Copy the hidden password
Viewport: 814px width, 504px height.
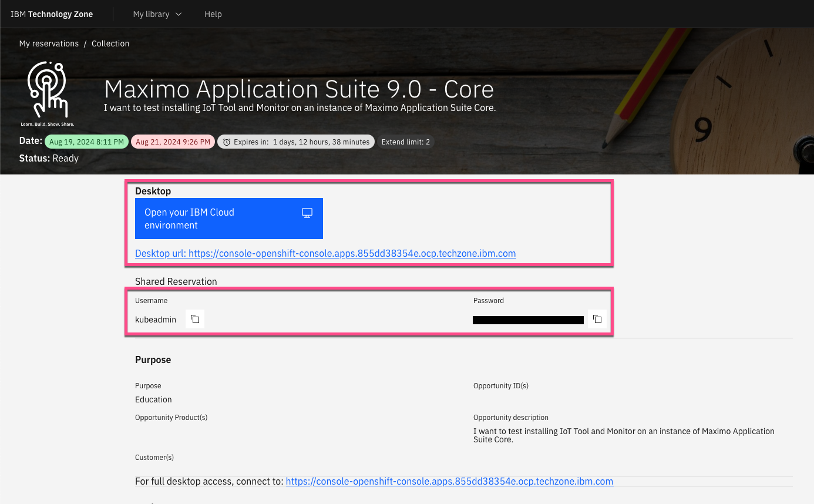pyautogui.click(x=597, y=320)
